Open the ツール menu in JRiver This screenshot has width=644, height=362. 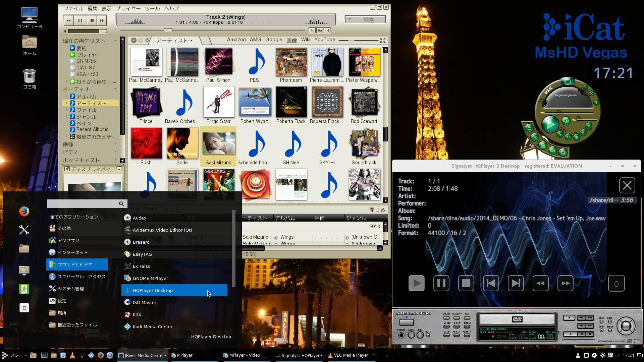pos(152,8)
